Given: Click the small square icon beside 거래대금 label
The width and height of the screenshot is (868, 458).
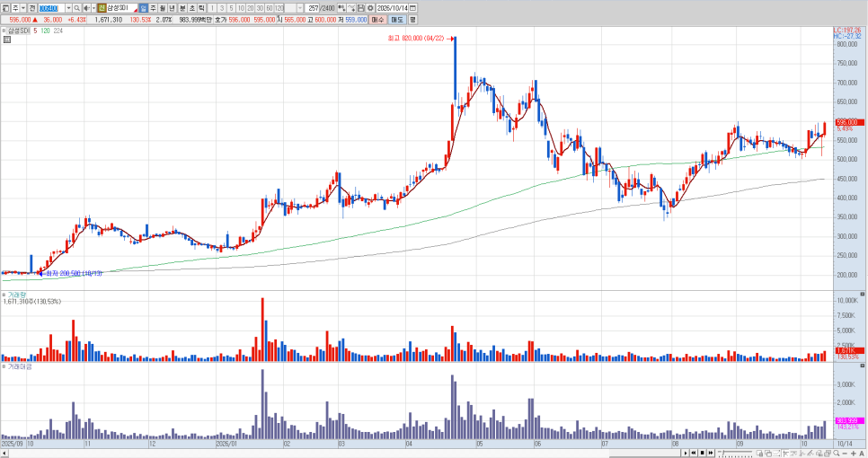Looking at the screenshot, I should [x=4, y=366].
